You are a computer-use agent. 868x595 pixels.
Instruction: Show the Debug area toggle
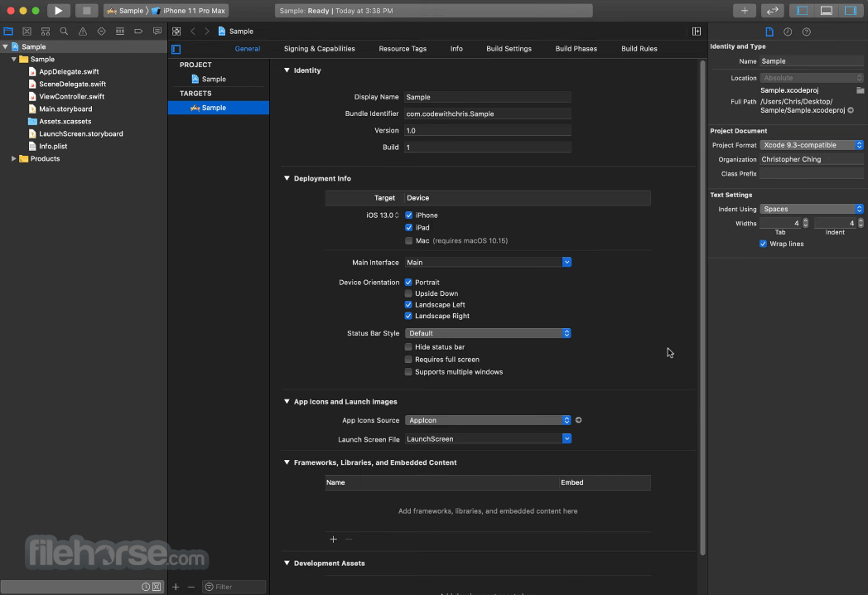[827, 11]
